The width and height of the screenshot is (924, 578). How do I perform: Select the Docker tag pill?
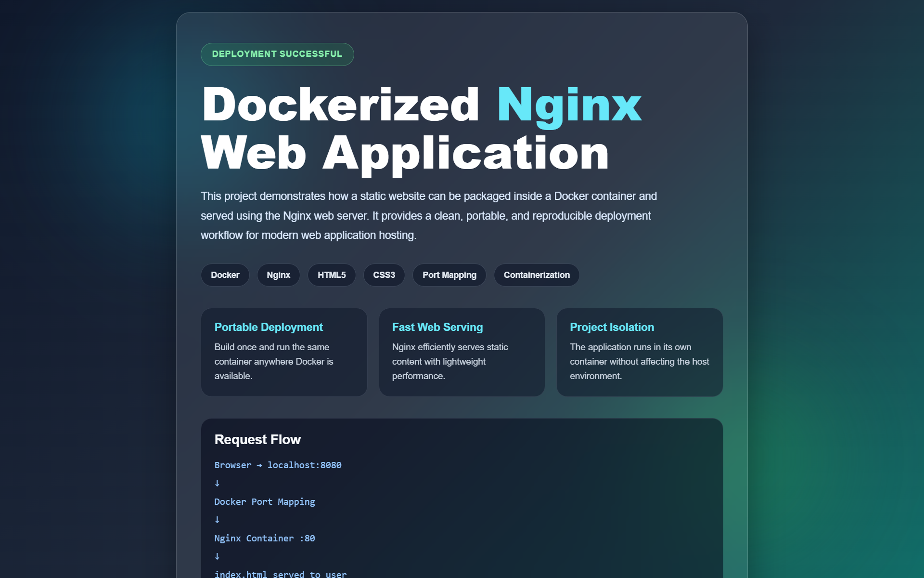pos(225,275)
